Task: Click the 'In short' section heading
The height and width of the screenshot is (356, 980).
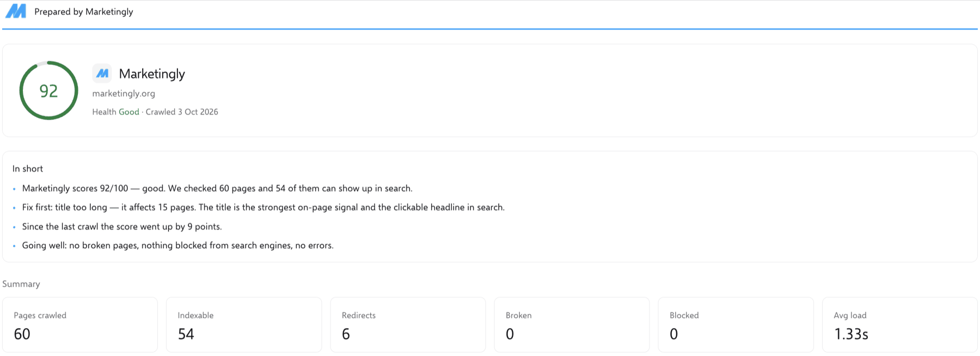Action: (x=28, y=169)
